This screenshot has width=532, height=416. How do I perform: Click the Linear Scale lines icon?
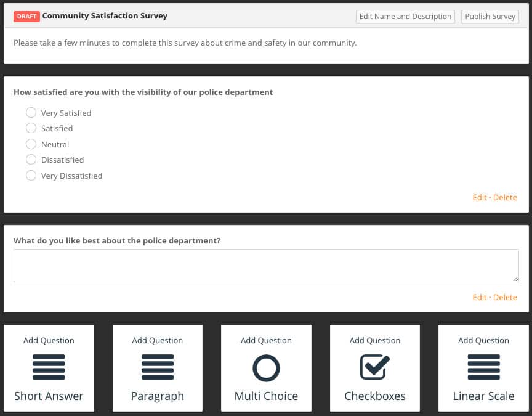(x=483, y=367)
